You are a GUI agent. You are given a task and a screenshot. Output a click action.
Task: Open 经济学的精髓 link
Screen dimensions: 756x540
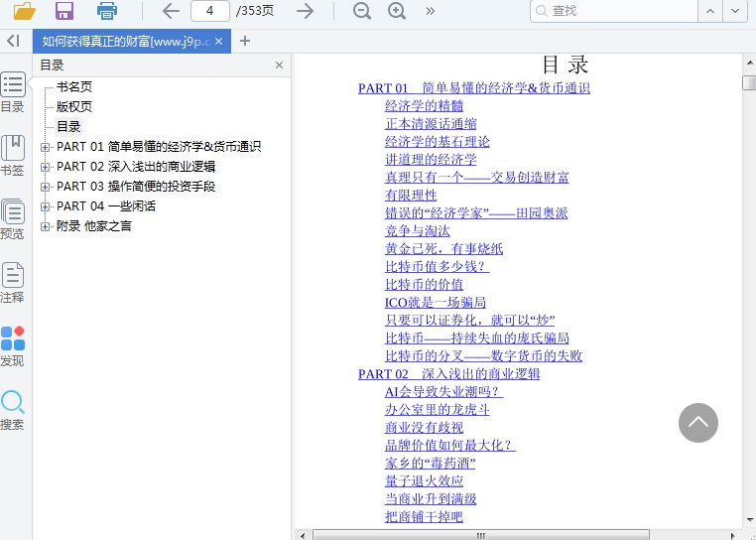click(424, 105)
